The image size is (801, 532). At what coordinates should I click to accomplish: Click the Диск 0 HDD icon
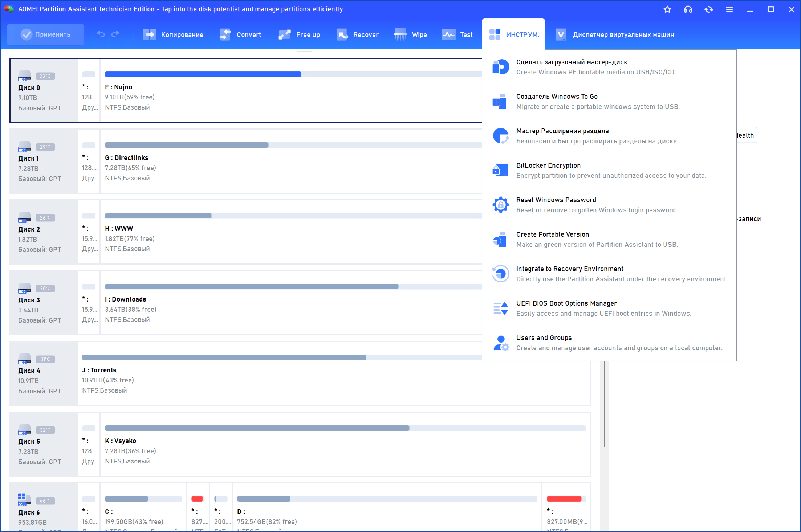coord(25,76)
